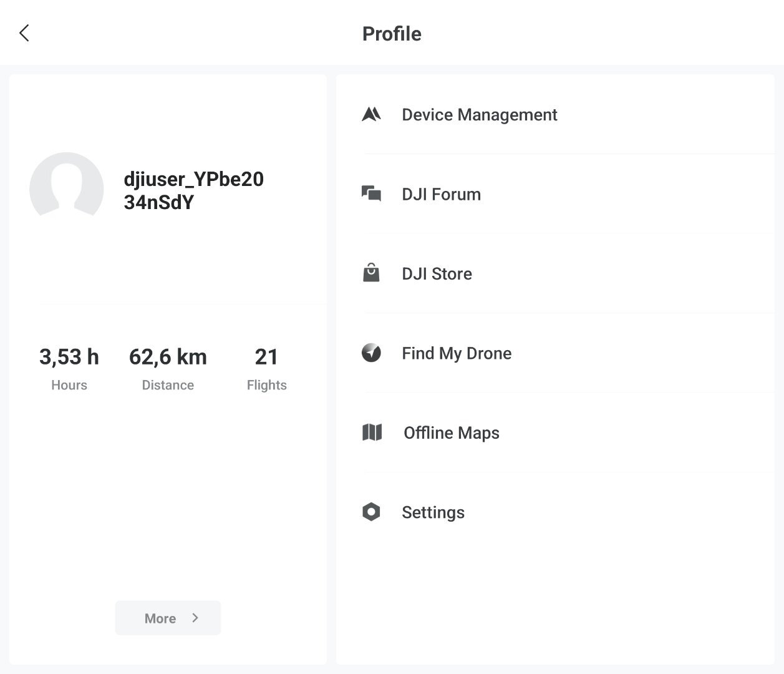Tap the DJI Store shopping bag icon

371,273
